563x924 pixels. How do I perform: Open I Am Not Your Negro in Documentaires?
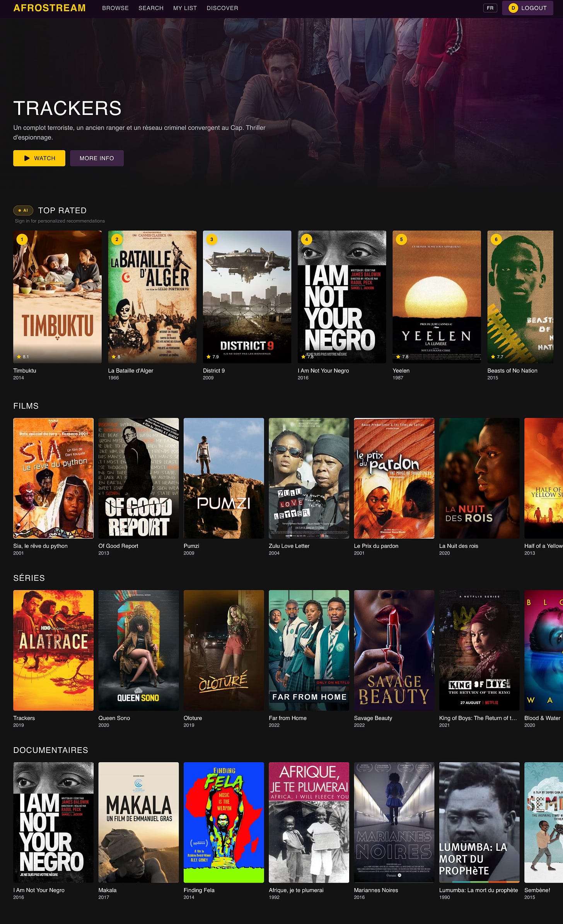click(53, 822)
